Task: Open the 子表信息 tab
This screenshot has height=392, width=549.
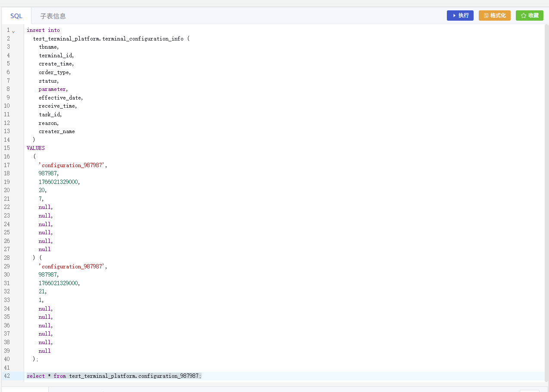Action: pyautogui.click(x=53, y=16)
